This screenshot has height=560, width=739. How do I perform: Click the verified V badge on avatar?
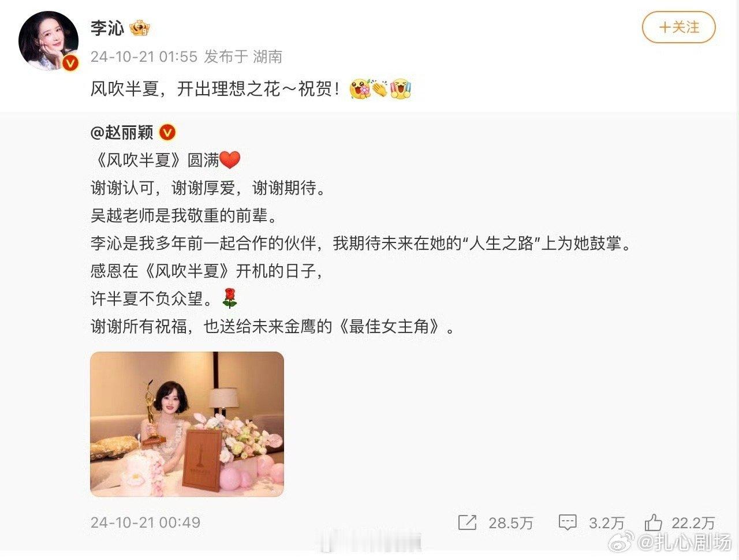point(70,62)
